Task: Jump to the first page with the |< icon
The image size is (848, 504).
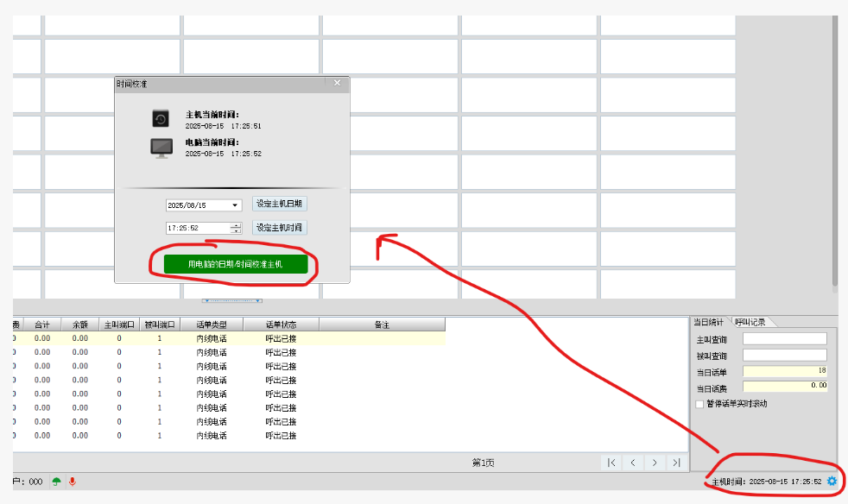Action: [612, 463]
